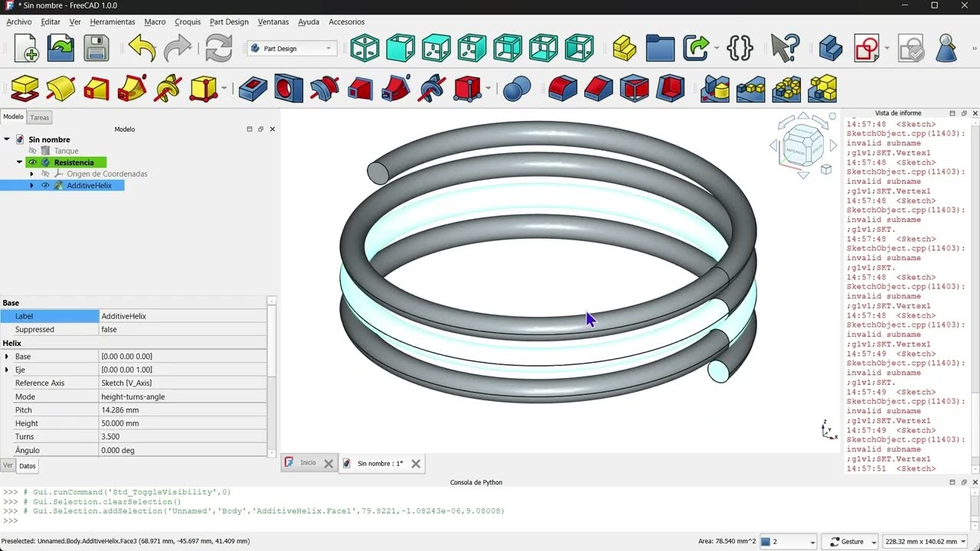Click the Pitch value 14.286 mm
Viewport: 980px width, 551px height.
[183, 410]
